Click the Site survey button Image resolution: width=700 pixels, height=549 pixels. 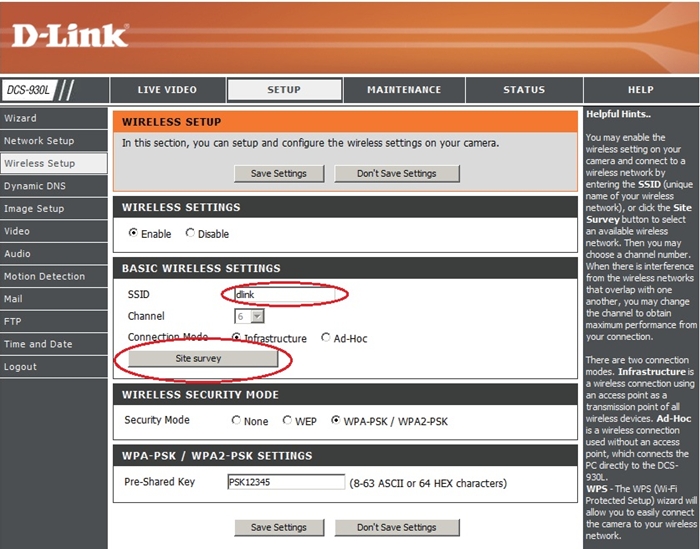(x=198, y=358)
